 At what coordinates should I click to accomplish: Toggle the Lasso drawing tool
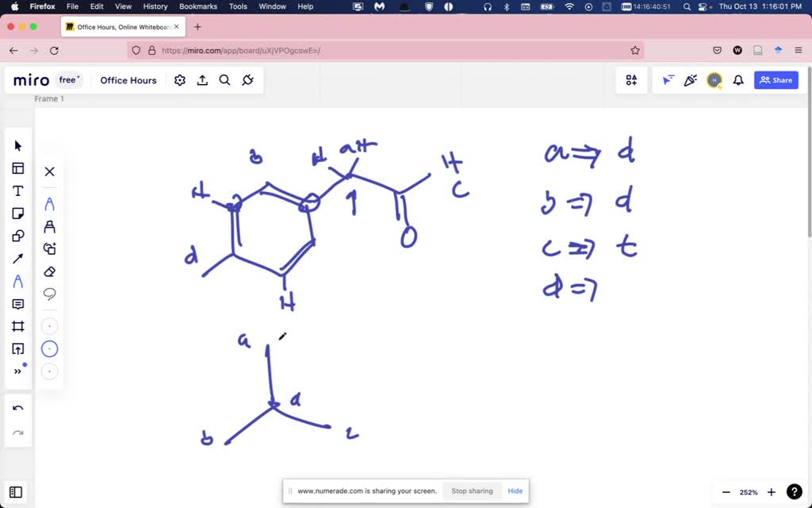click(x=49, y=294)
